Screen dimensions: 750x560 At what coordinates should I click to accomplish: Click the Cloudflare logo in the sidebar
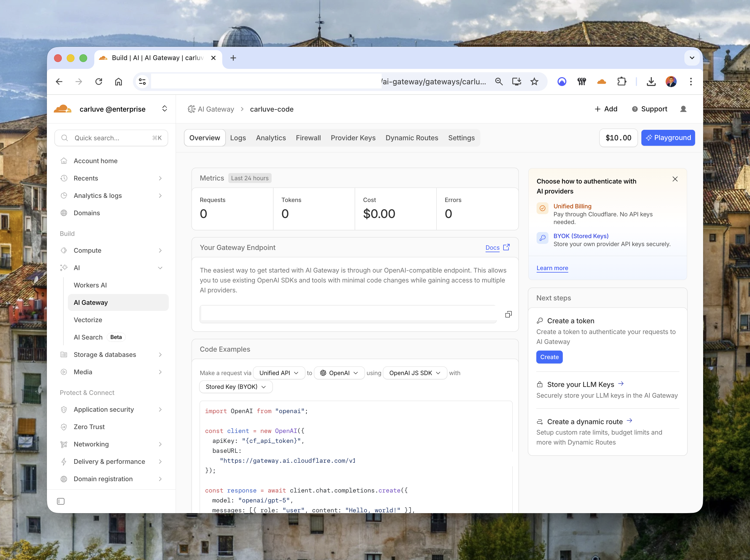coord(63,109)
